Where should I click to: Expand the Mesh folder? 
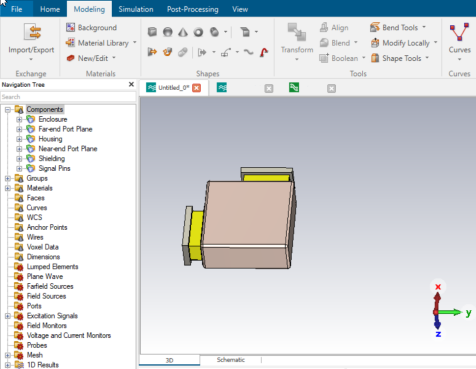(7, 355)
